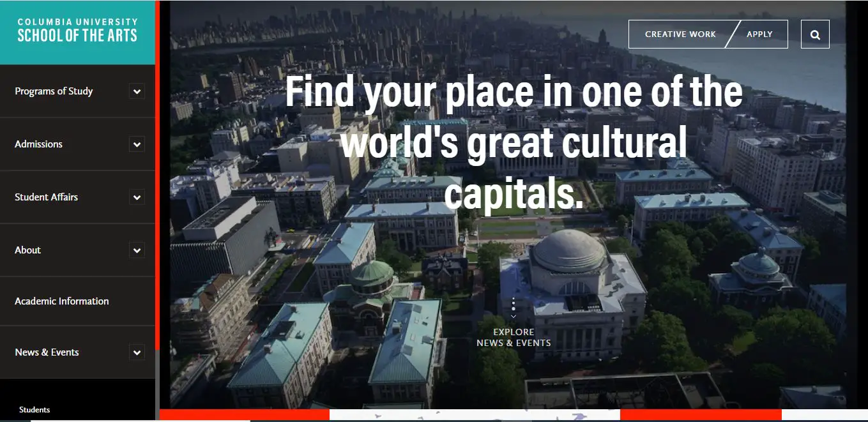The width and height of the screenshot is (868, 422).
Task: Click the Apply button
Action: 759,34
